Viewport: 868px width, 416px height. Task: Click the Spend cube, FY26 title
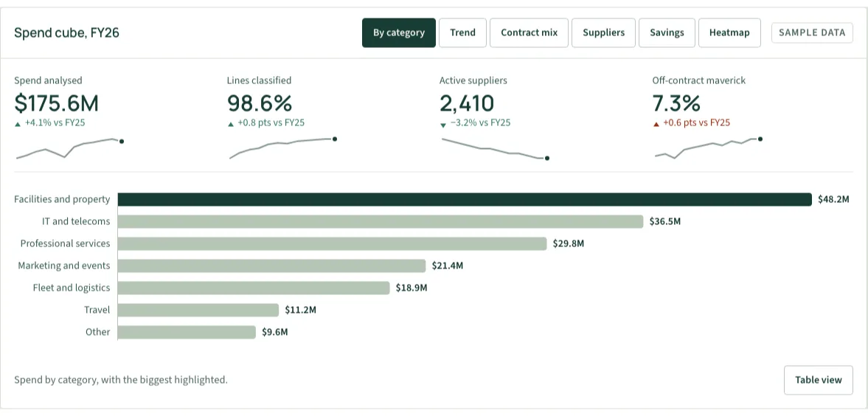pos(66,32)
